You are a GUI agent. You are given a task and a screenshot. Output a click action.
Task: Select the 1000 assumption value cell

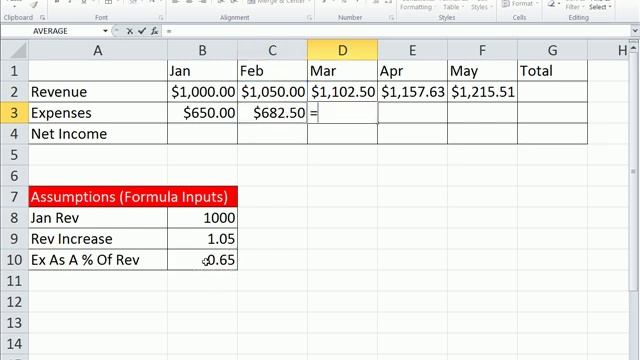click(x=202, y=218)
